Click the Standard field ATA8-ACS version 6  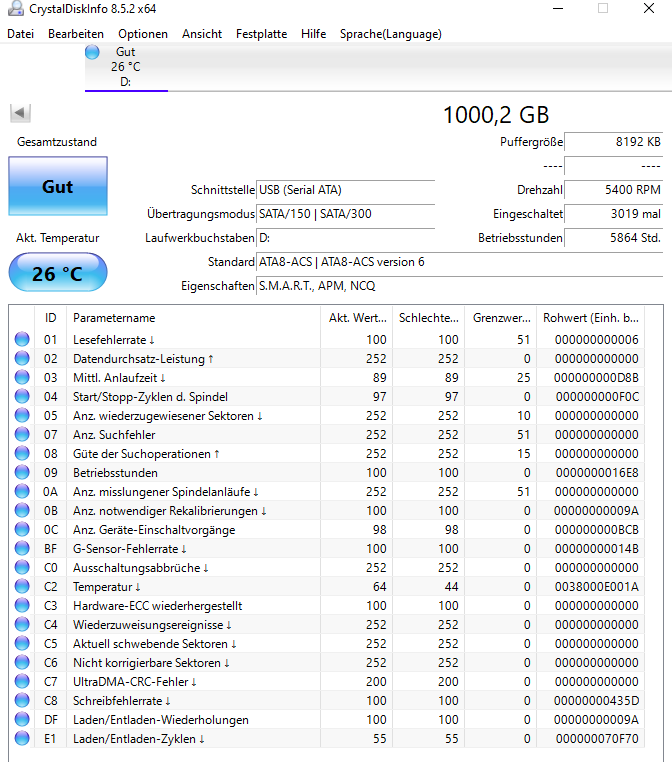tap(459, 262)
